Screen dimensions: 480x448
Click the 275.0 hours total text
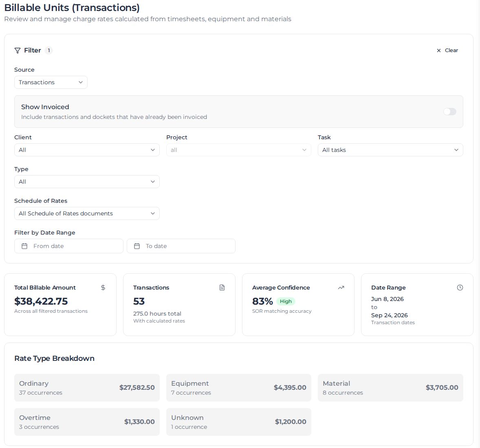pos(157,314)
